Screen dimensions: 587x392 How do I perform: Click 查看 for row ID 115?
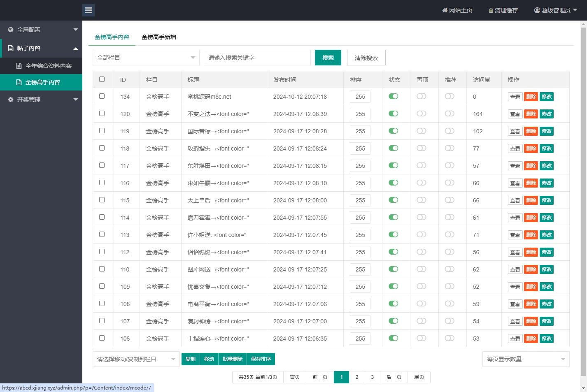(x=515, y=200)
